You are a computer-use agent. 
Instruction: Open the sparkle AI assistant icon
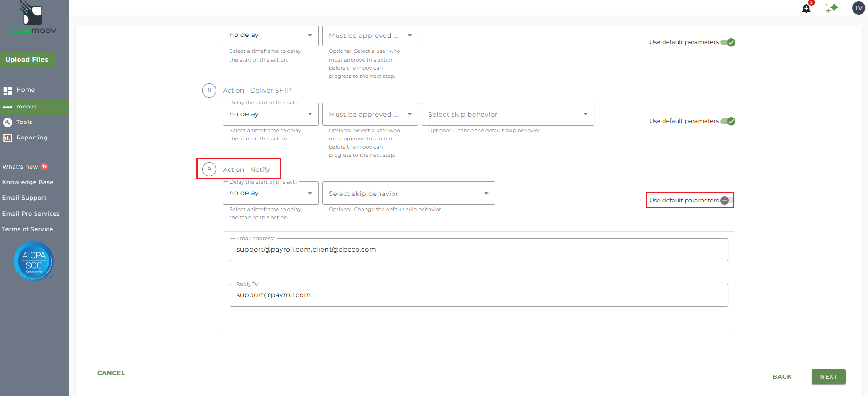pyautogui.click(x=832, y=8)
